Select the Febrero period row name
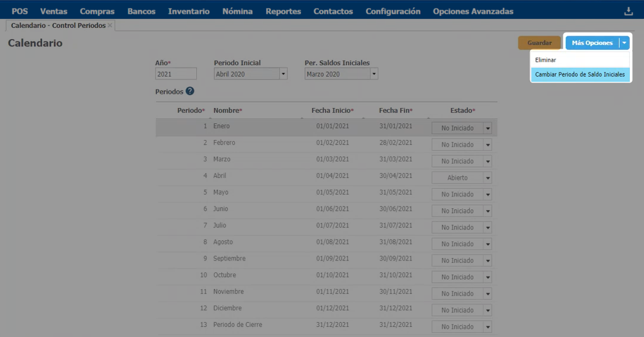This screenshot has width=644, height=337. pyautogui.click(x=224, y=143)
